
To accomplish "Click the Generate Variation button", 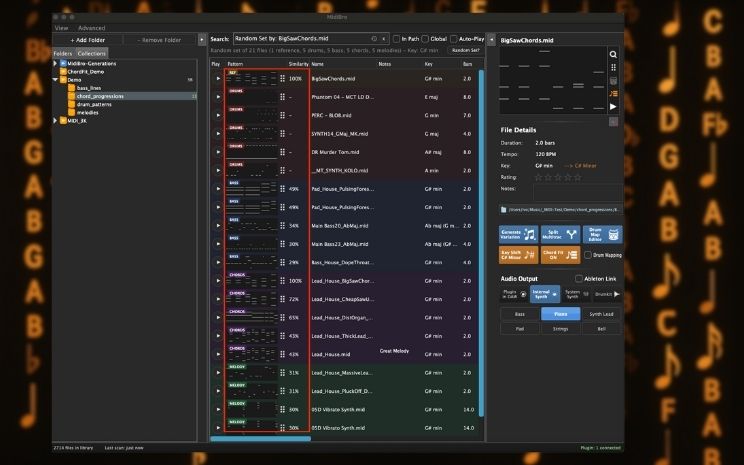I will [519, 234].
